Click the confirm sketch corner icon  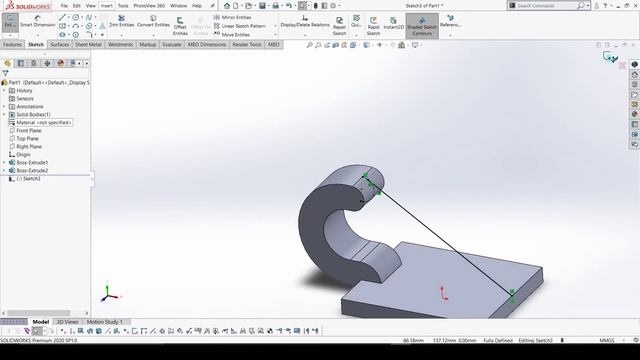(610, 57)
